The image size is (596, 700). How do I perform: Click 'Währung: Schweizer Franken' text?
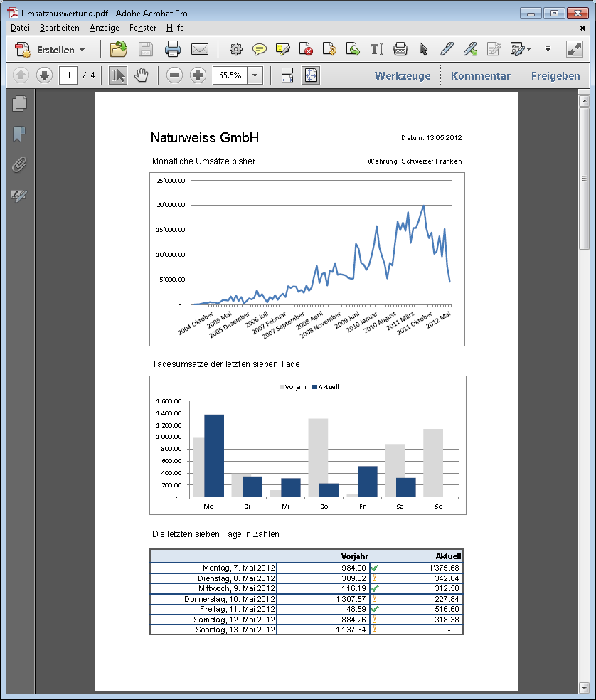pos(415,161)
